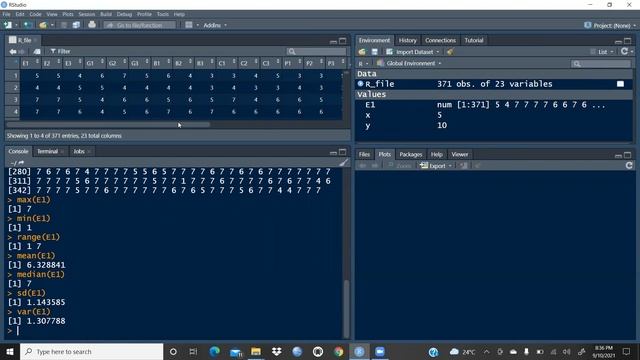Open the recent files dropdown arrow next to Open
The height and width of the screenshot is (360, 640).
pos(52,25)
